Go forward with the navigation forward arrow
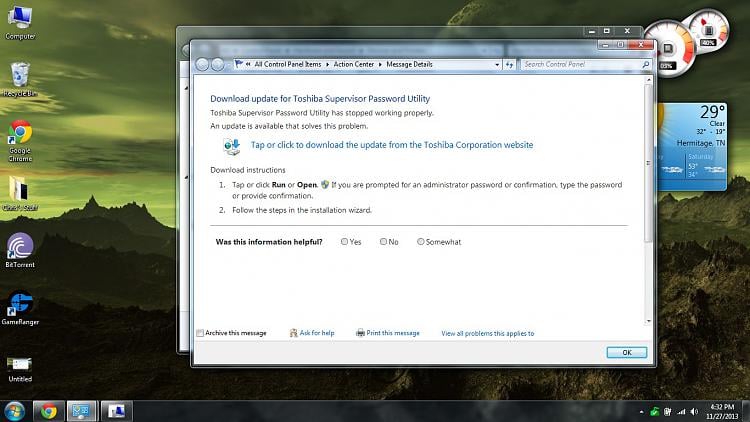The width and height of the screenshot is (750, 422). (x=218, y=64)
